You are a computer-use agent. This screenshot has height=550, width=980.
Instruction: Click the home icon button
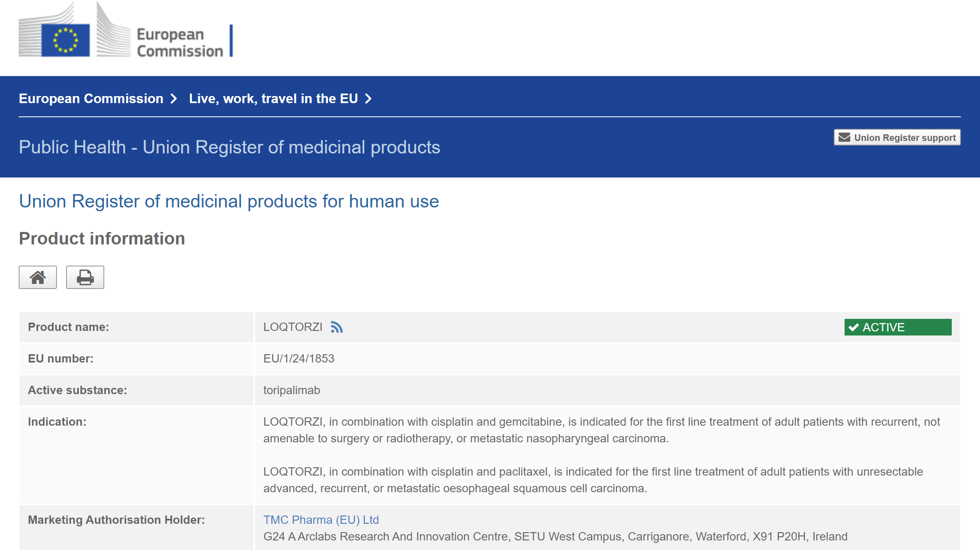pyautogui.click(x=38, y=277)
